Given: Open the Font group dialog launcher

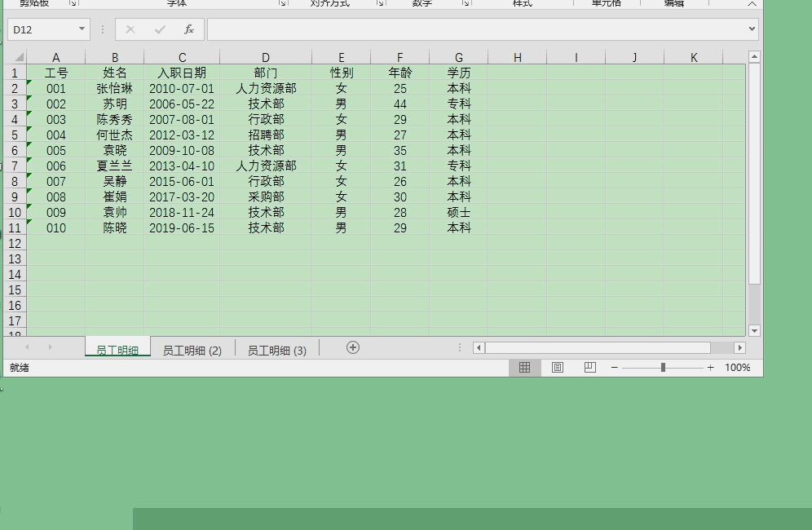Looking at the screenshot, I should coord(282,3).
